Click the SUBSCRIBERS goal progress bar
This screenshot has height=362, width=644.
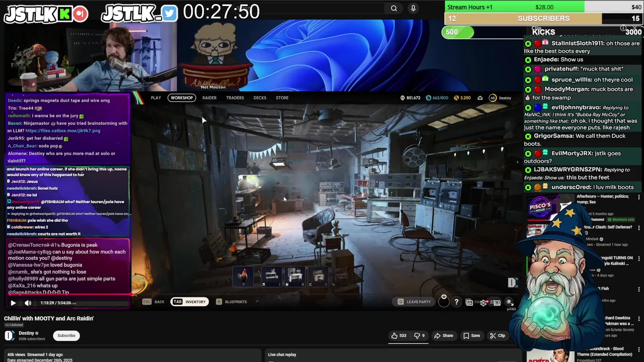click(543, 19)
